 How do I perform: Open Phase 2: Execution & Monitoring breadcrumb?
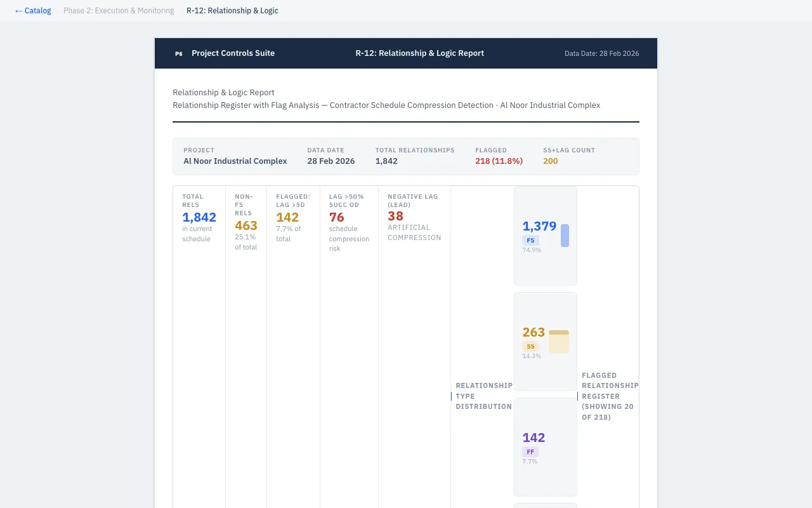point(119,11)
